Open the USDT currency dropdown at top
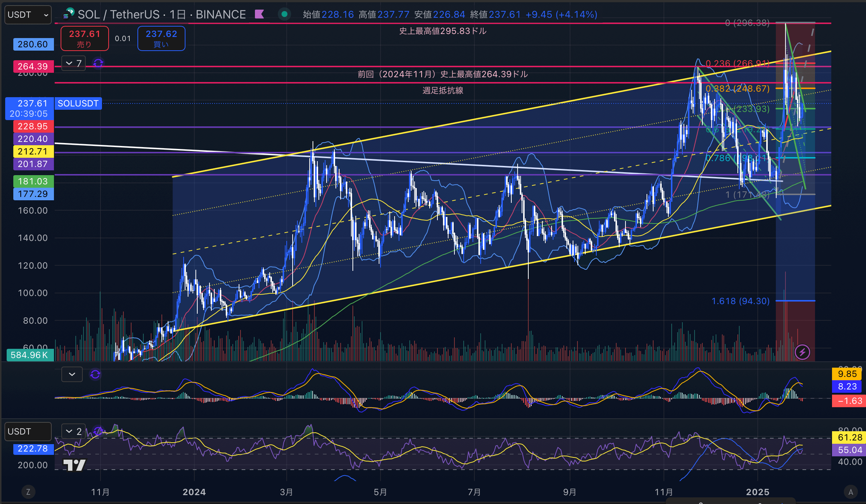 coord(28,15)
